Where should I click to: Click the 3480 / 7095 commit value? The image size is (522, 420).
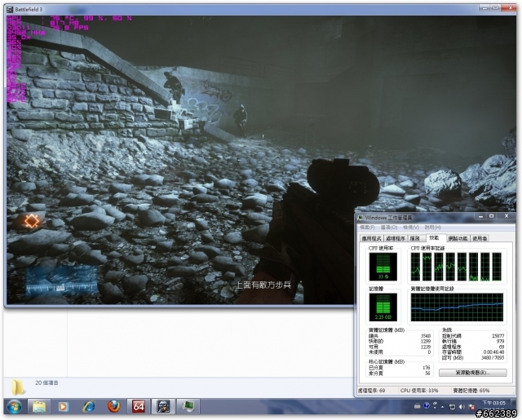[x=493, y=358]
